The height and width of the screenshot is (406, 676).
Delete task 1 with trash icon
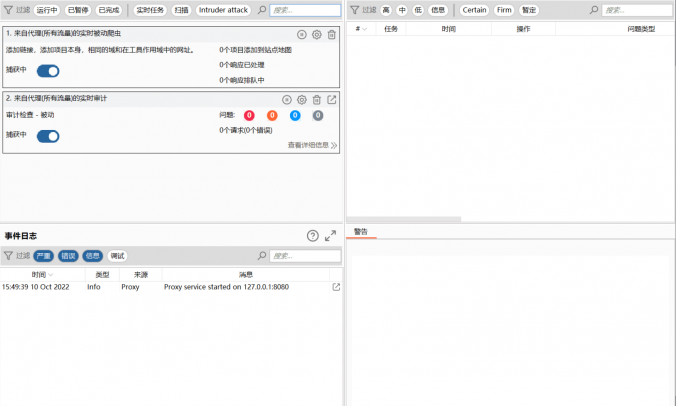[x=332, y=34]
